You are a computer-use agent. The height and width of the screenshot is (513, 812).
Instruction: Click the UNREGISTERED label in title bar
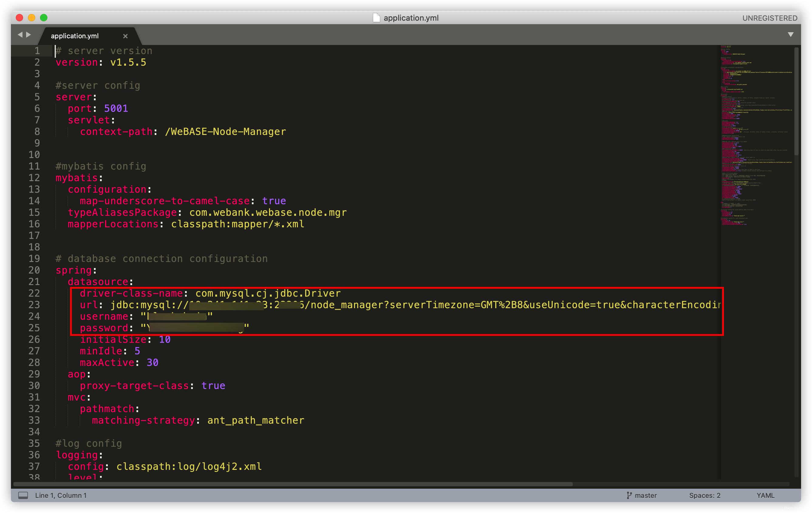tap(769, 18)
